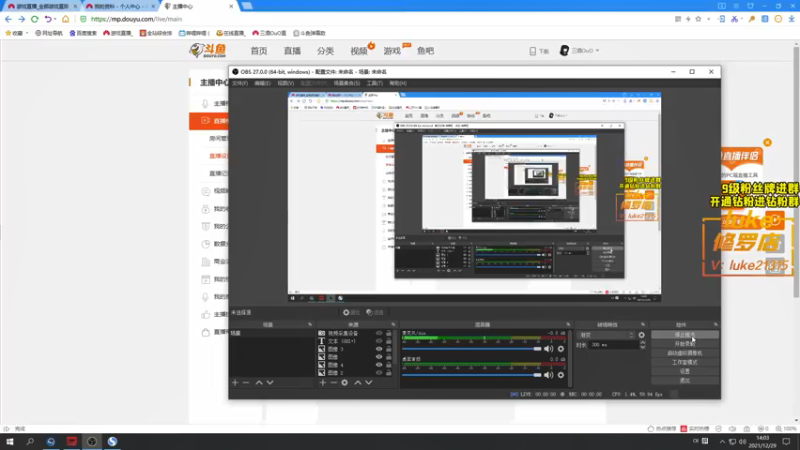800x450 pixels.
Task: Toggle visibility of 图像 4 source
Action: point(379,365)
